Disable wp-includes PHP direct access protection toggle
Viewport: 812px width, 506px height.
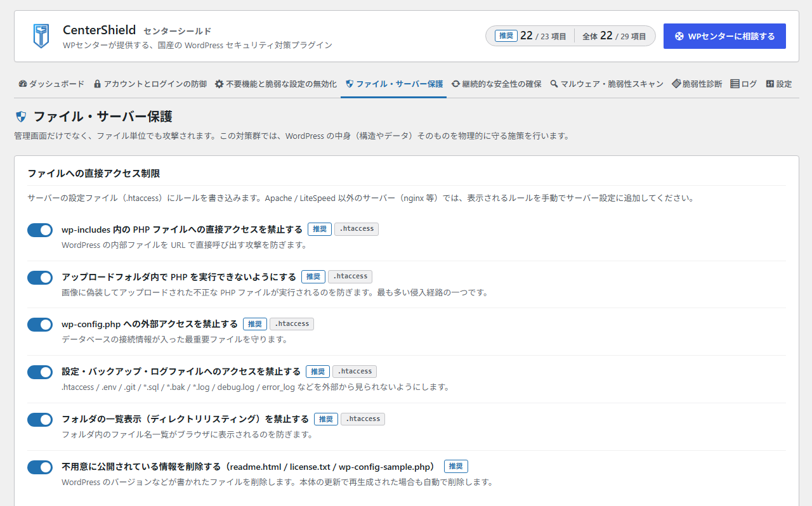pos(40,230)
